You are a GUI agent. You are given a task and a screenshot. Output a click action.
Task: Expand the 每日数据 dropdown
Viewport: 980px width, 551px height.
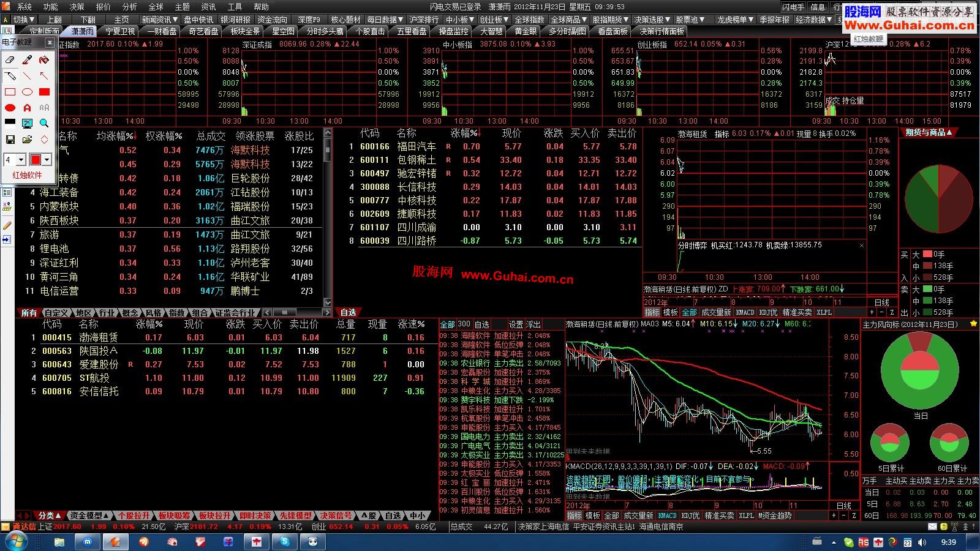coord(385,20)
